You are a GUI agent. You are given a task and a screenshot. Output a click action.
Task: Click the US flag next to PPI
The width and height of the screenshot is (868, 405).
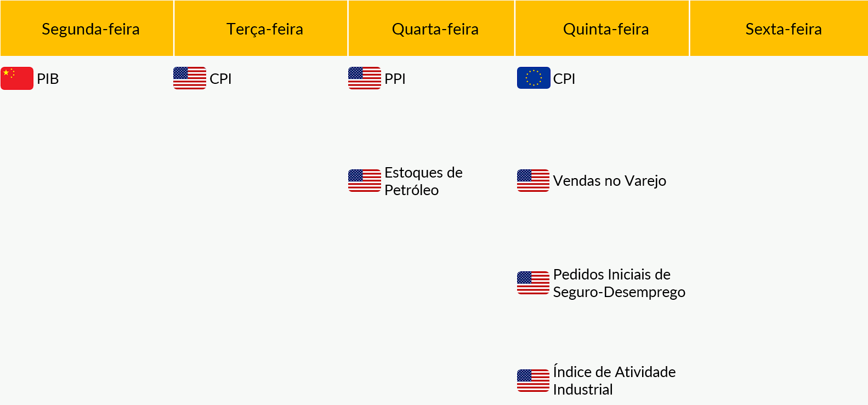pyautogui.click(x=365, y=78)
